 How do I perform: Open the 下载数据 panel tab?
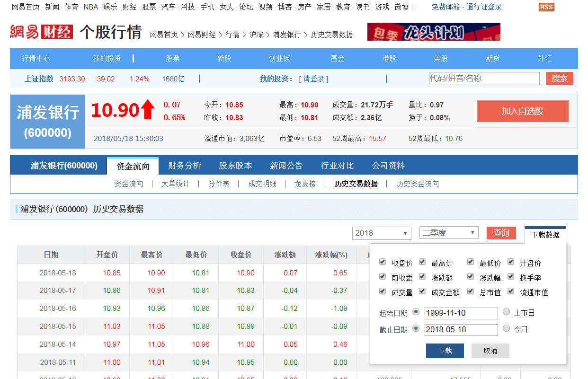tap(545, 235)
